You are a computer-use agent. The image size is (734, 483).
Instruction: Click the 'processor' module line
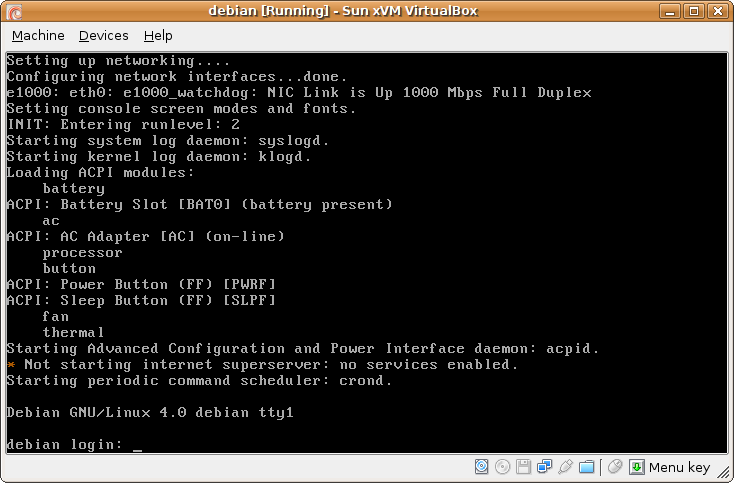coord(82,253)
